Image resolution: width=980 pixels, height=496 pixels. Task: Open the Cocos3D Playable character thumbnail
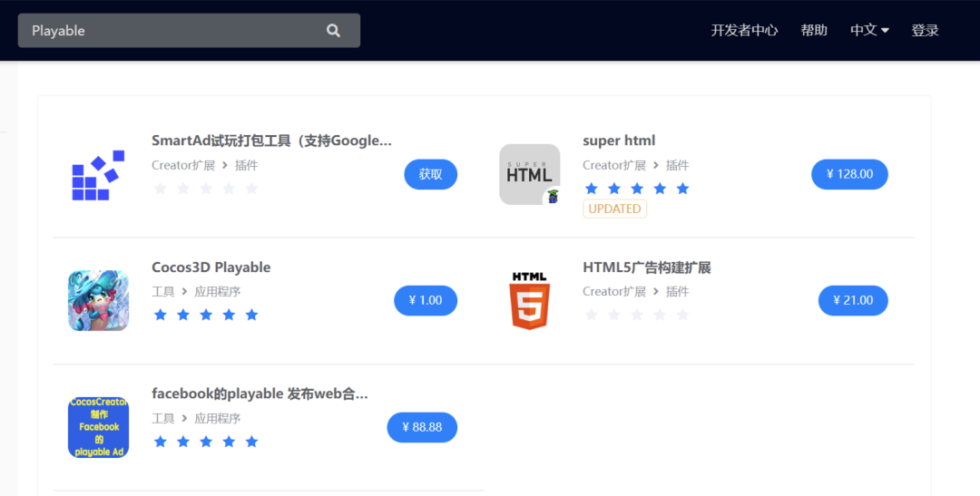tap(98, 300)
